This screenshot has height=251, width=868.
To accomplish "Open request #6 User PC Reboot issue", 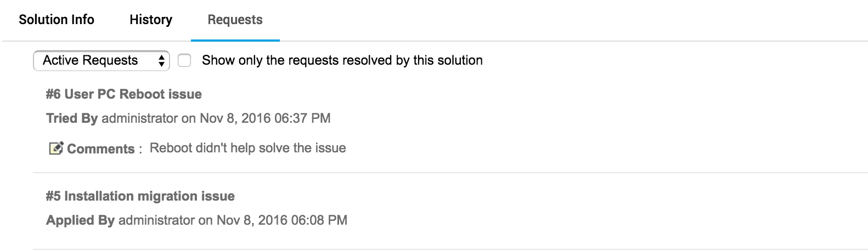I will pyautogui.click(x=124, y=94).
